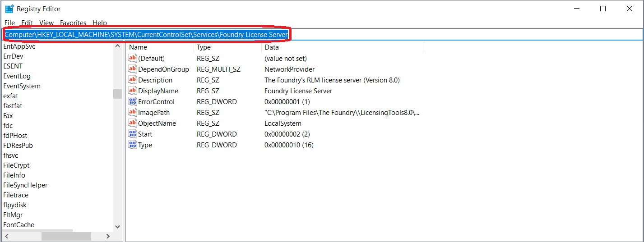Select the Description value string icon

[x=132, y=80]
